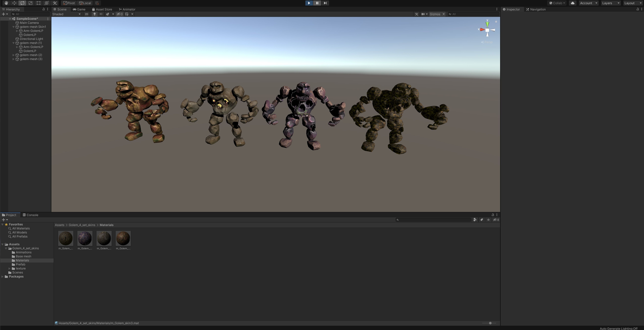The width and height of the screenshot is (644, 330).
Task: Open the cloud services button
Action: click(572, 3)
